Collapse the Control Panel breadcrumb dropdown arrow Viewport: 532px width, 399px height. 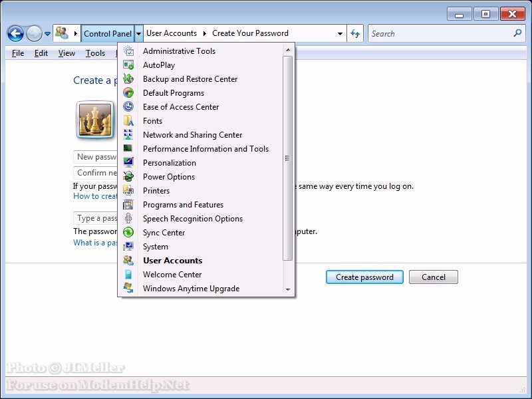click(139, 34)
